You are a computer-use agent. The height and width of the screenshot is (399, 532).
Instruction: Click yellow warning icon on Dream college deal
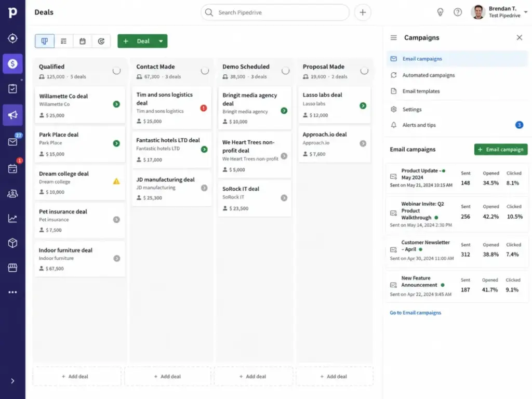coord(116,181)
